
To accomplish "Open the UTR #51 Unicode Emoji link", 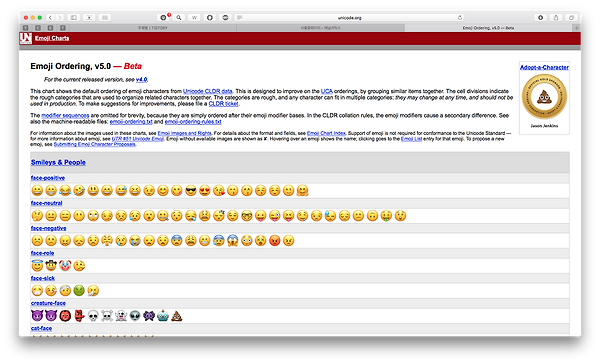I will 138,139.
